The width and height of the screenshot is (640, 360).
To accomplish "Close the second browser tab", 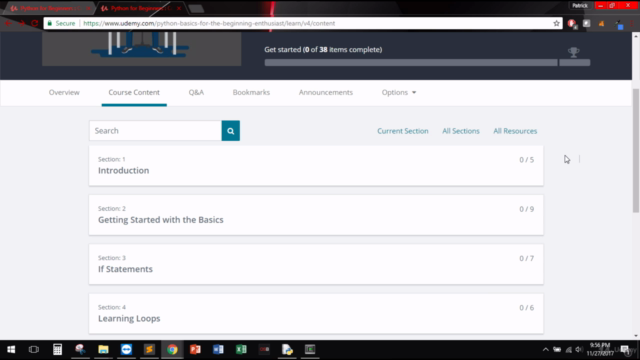I will [179, 8].
